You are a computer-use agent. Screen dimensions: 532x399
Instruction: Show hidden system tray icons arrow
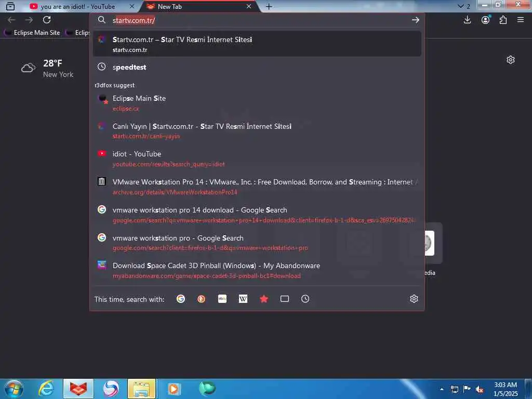coord(442,389)
